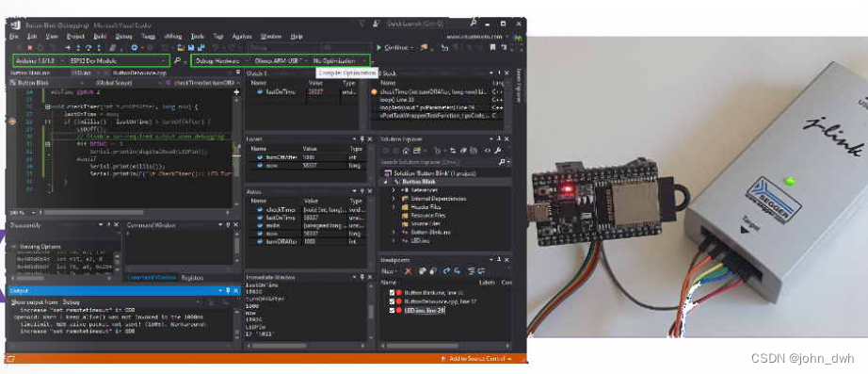The image size is (868, 374).
Task: Close the Disassembly panel
Action: (116, 225)
